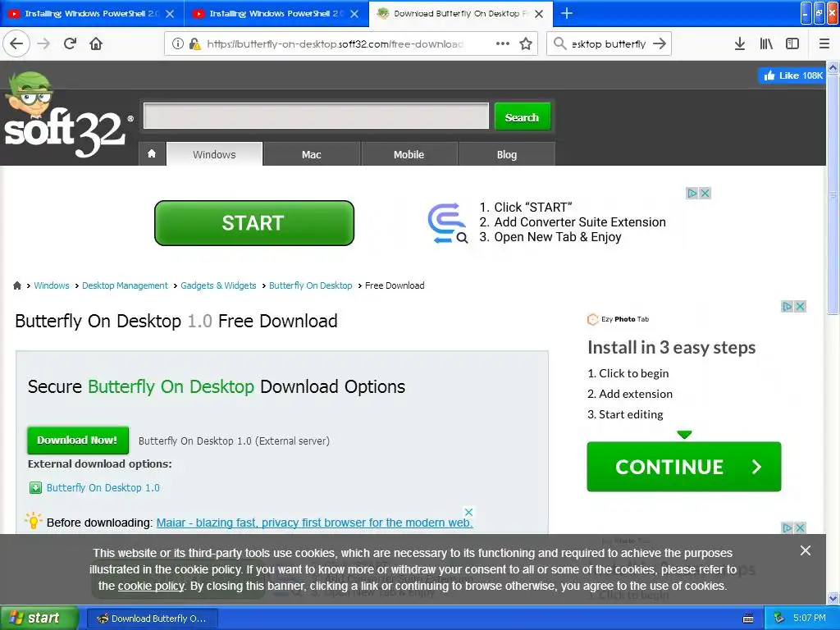The image size is (840, 630).
Task: Click the browser URL address field
Action: tap(335, 43)
